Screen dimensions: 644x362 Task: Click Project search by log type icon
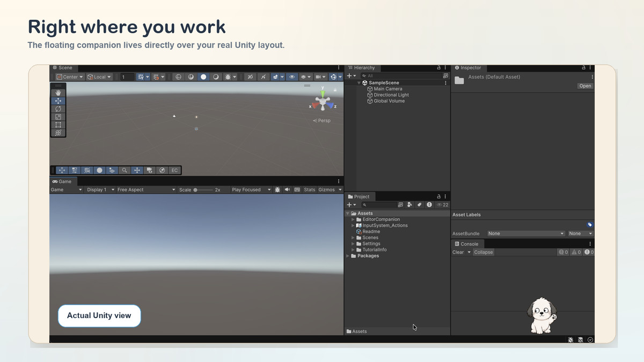429,205
